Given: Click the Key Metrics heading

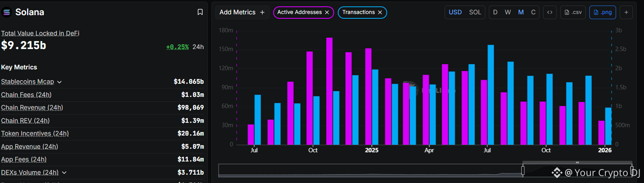Looking at the screenshot, I should tap(19, 67).
